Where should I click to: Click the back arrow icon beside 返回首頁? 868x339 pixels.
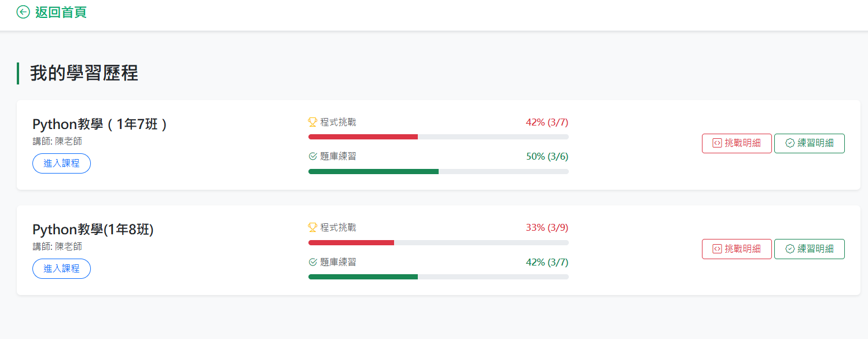[x=23, y=12]
